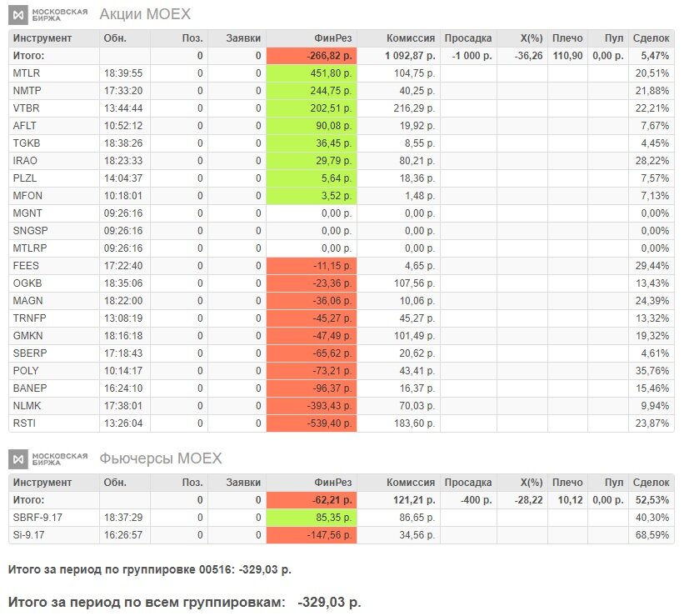Screen dimensions: 684x616
Task: Select the SNGSP ticker
Action: click(30, 231)
